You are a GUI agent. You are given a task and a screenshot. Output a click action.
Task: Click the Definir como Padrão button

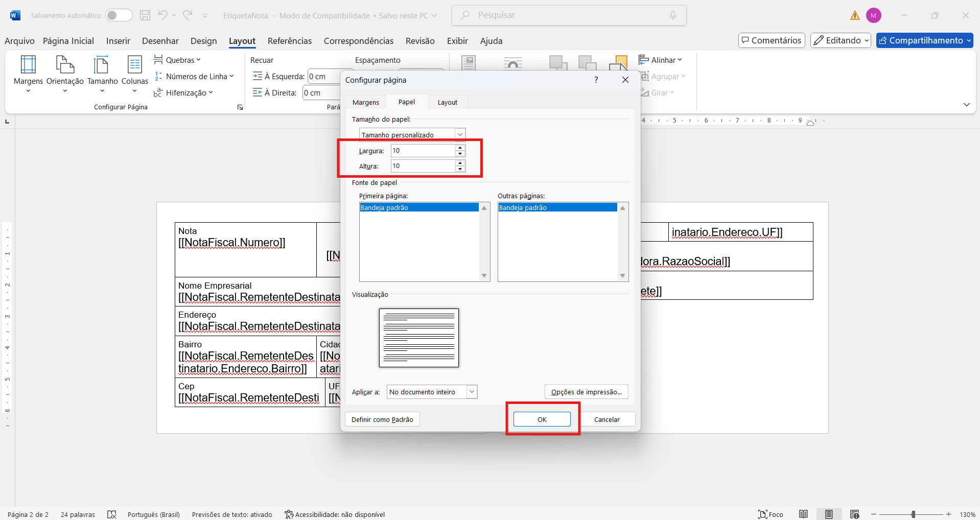tap(382, 419)
